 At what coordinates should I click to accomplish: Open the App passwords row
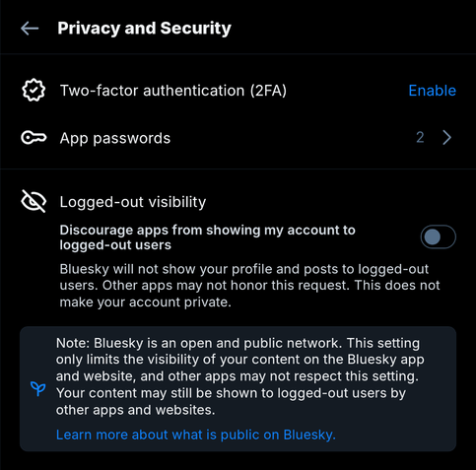(x=238, y=138)
